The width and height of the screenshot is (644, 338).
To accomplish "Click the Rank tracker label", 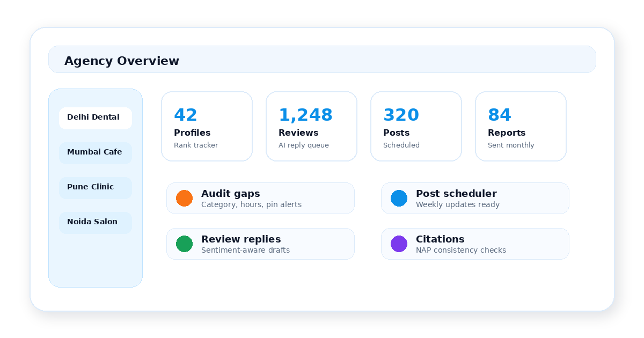I will [x=196, y=145].
